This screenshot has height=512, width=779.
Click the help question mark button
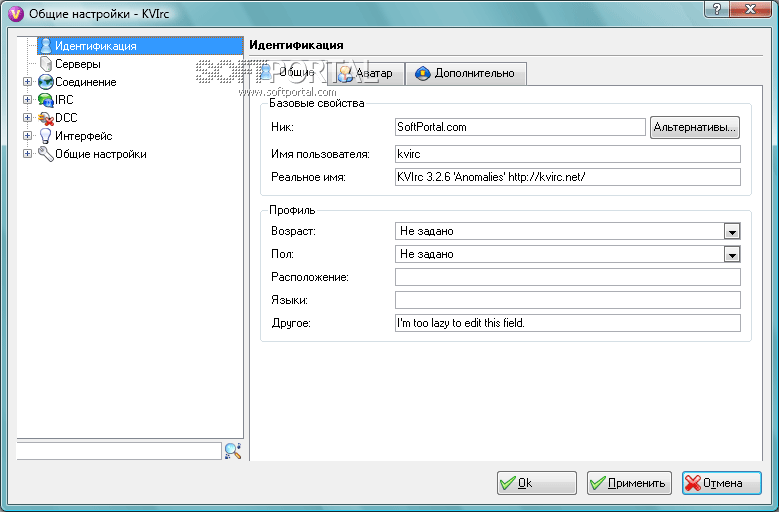point(717,9)
